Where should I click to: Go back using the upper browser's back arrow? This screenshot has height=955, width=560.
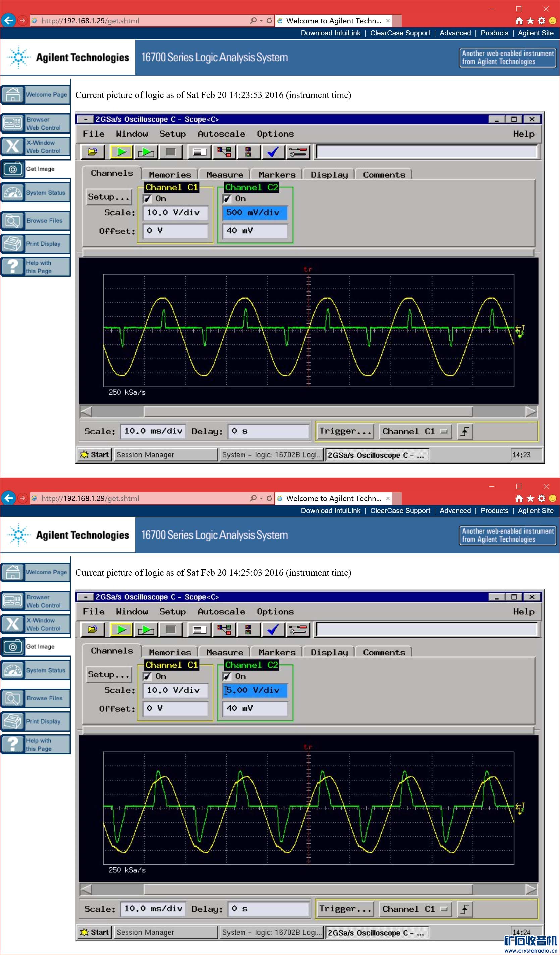pyautogui.click(x=8, y=20)
